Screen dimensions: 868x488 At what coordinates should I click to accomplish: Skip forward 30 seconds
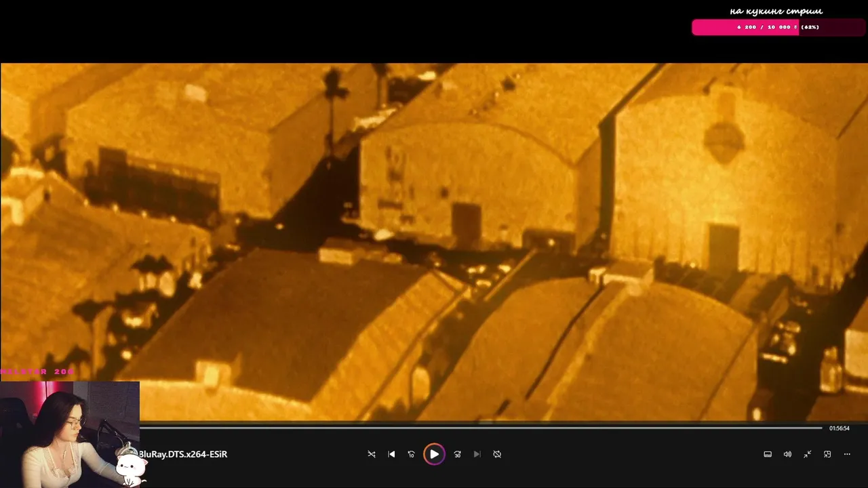[x=457, y=454]
